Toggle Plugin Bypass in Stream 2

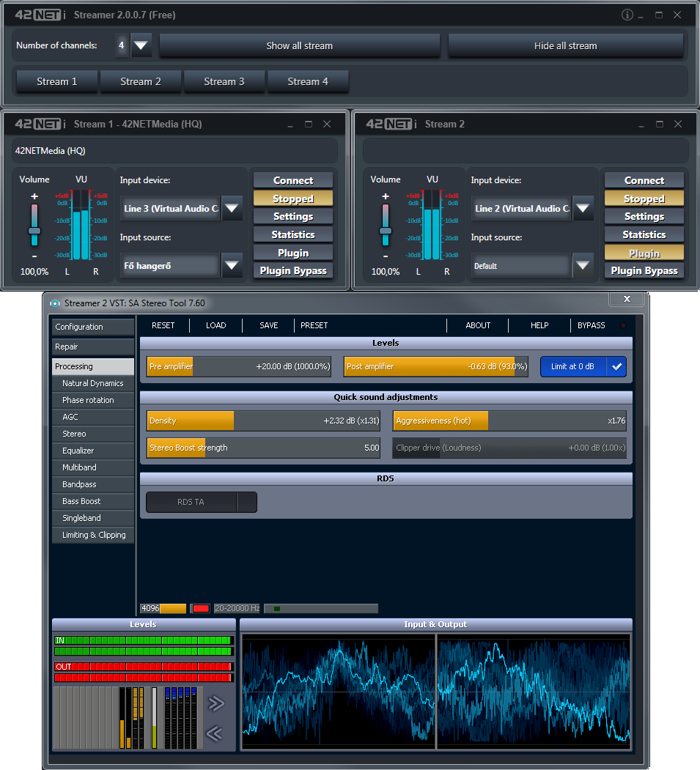[644, 270]
